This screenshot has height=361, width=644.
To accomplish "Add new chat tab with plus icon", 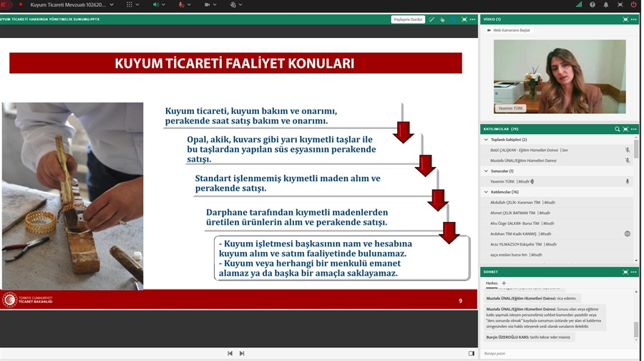I will pos(504,283).
